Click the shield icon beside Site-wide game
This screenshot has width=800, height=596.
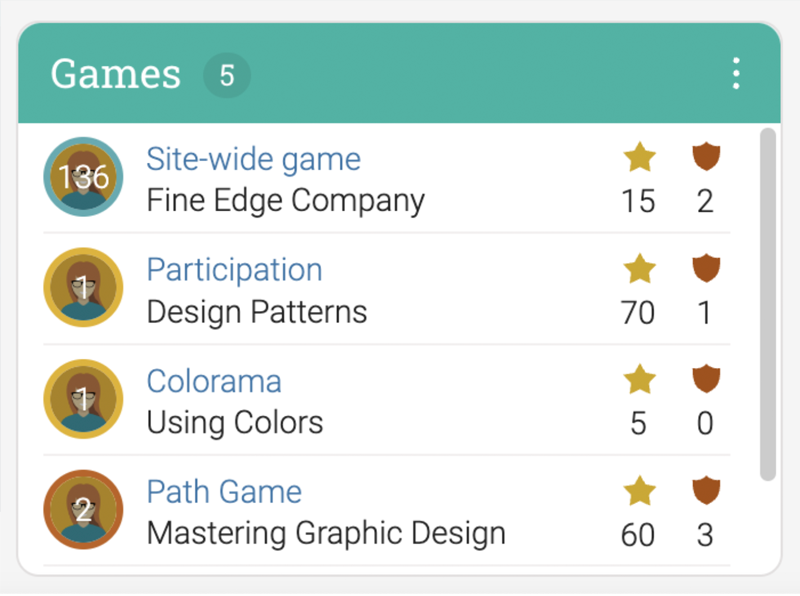tap(706, 157)
